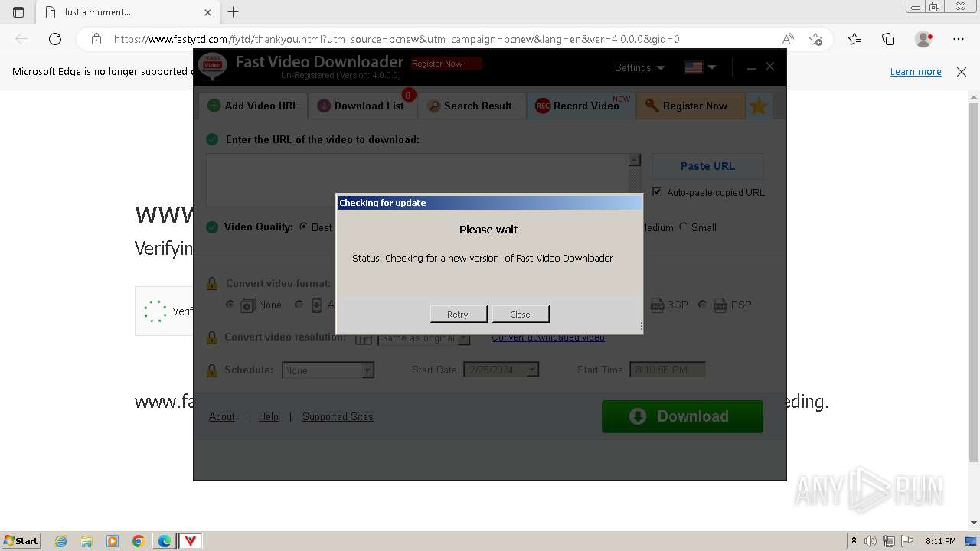Click the Read aloud icon in Edge
Viewport: 980px width, 551px height.
pos(788,39)
